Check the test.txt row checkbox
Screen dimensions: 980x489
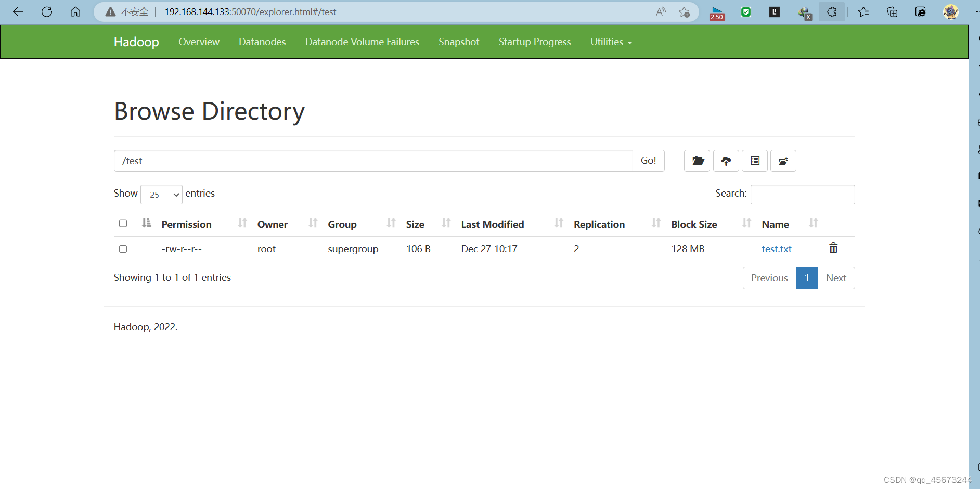click(123, 249)
